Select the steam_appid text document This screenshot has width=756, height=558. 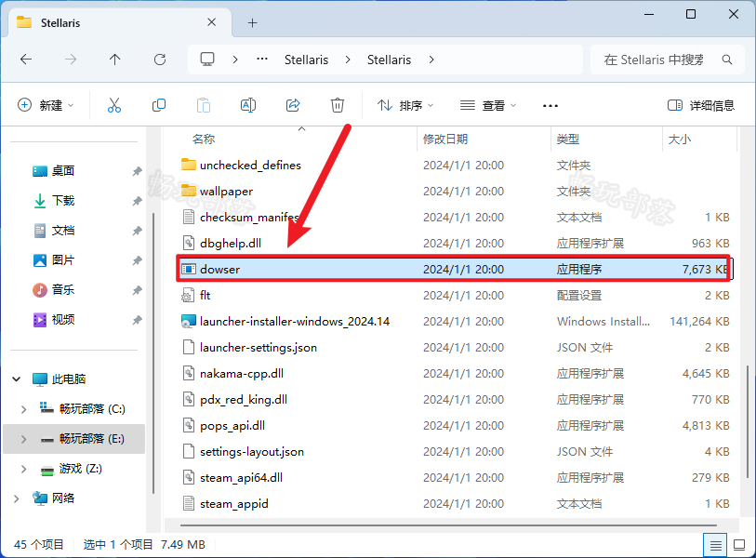[233, 503]
